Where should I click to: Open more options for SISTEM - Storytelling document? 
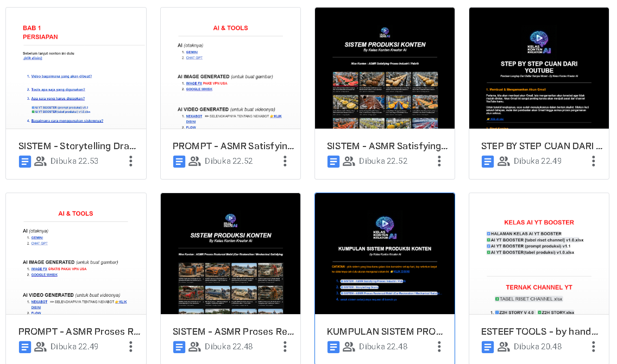(131, 161)
